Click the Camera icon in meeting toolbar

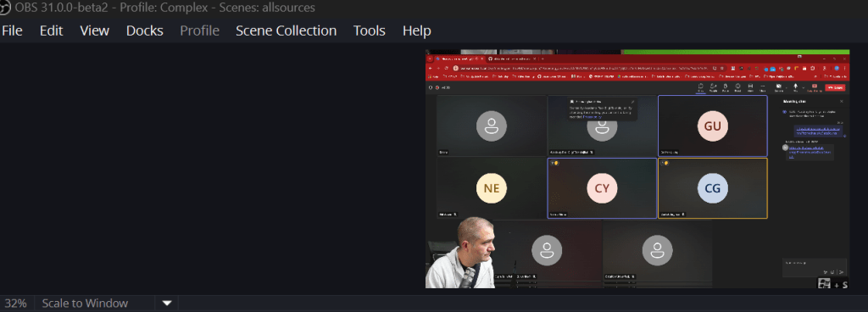pos(778,87)
